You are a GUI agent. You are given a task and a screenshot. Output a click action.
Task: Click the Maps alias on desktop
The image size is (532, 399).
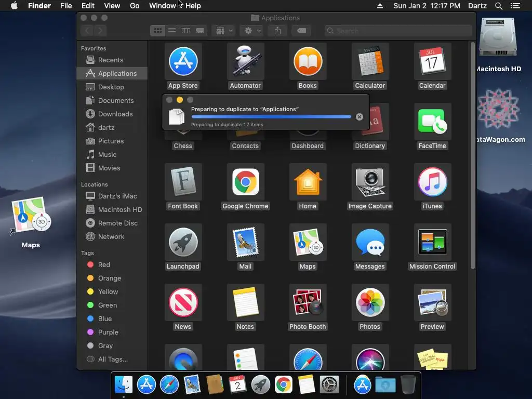pyautogui.click(x=31, y=216)
